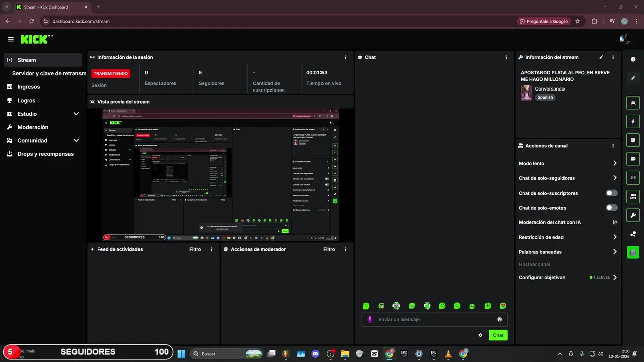Viewport: 644px width, 362px height.
Task: Focus the Enviar un mensaje field
Action: click(434, 319)
